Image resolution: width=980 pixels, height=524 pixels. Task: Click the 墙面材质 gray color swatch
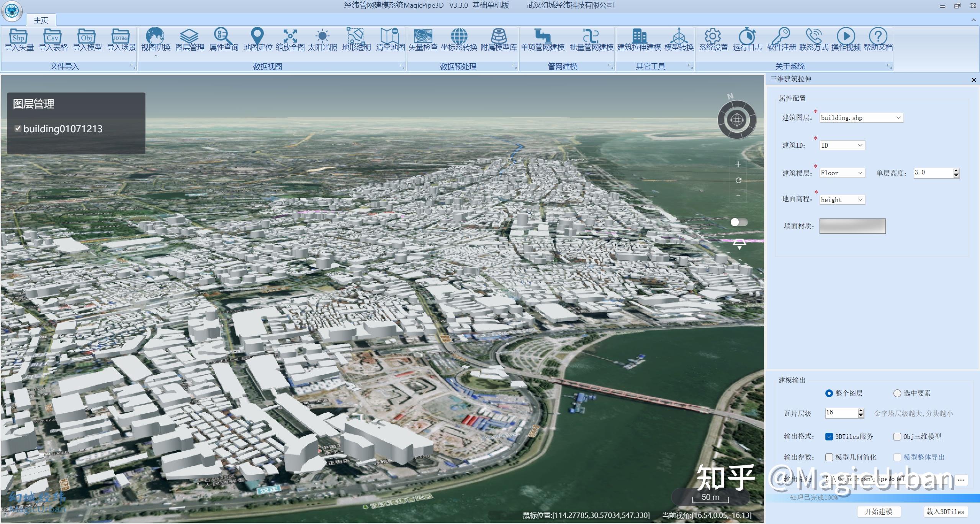[852, 226]
